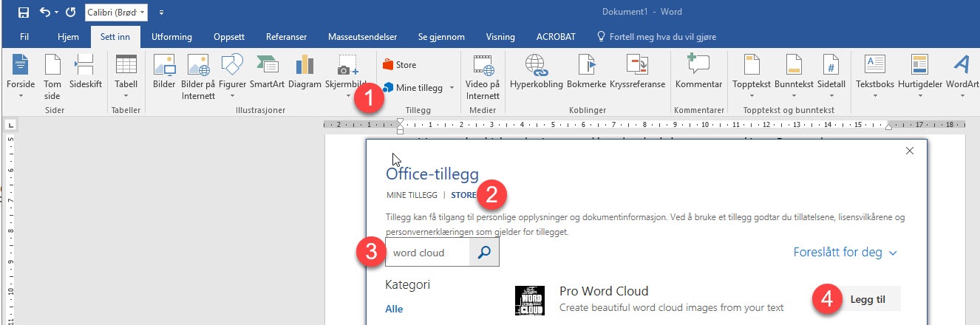Open the Foreslått for deg sort dropdown
The image size is (980, 325).
click(845, 252)
